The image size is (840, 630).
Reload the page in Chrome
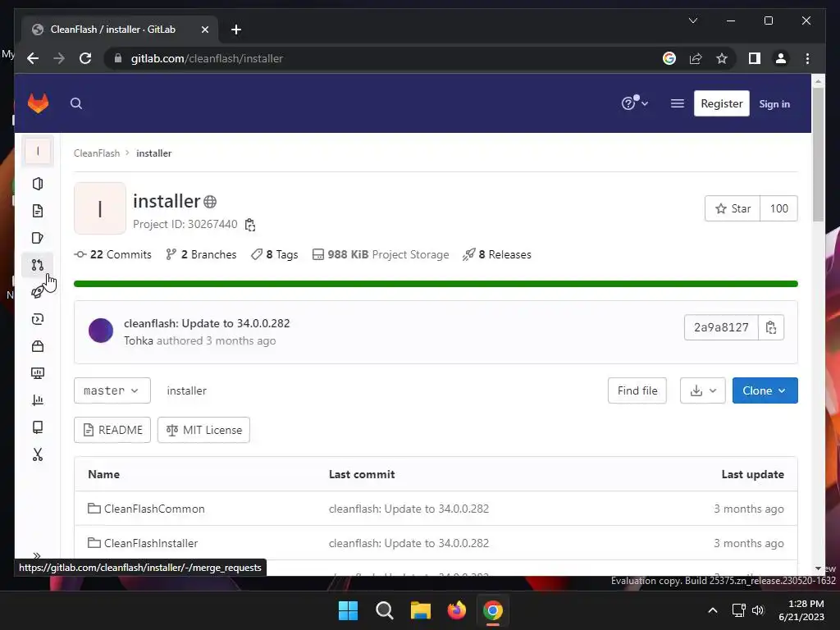85,58
